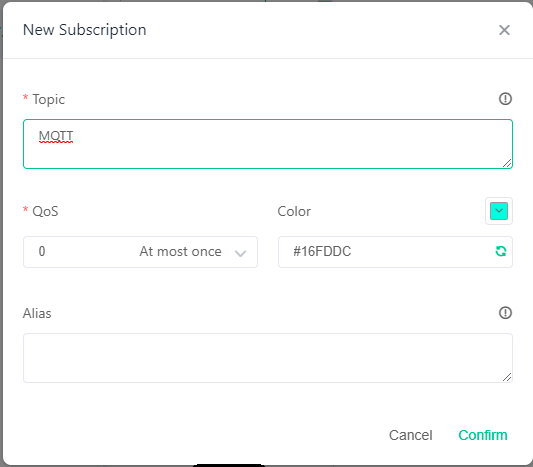This screenshot has width=533, height=467.
Task: Focus the Topic text field containing MQTT
Action: pyautogui.click(x=268, y=144)
